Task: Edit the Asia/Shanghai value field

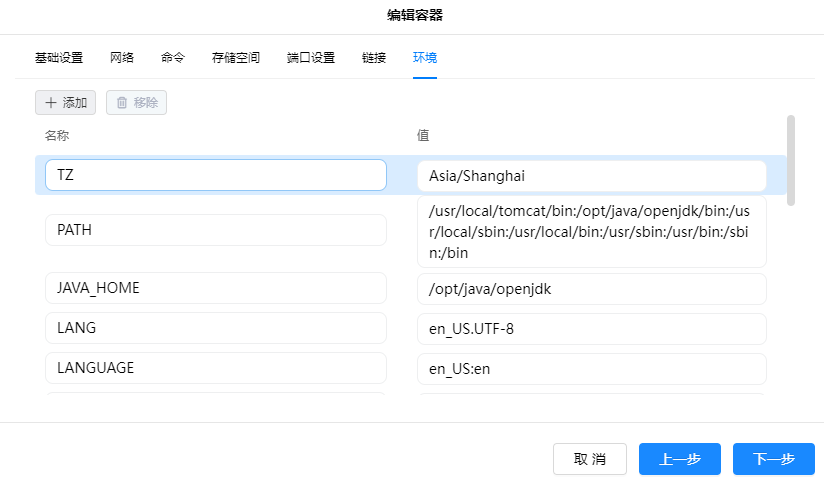Action: [x=591, y=176]
